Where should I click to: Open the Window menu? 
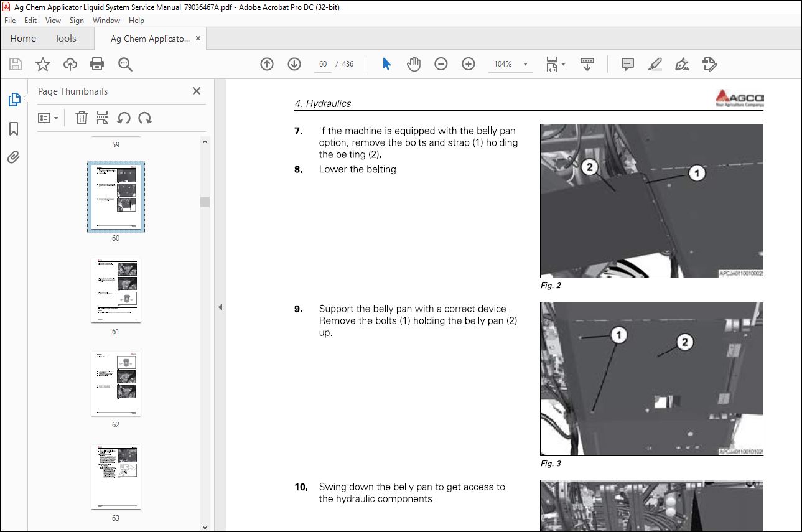click(106, 21)
